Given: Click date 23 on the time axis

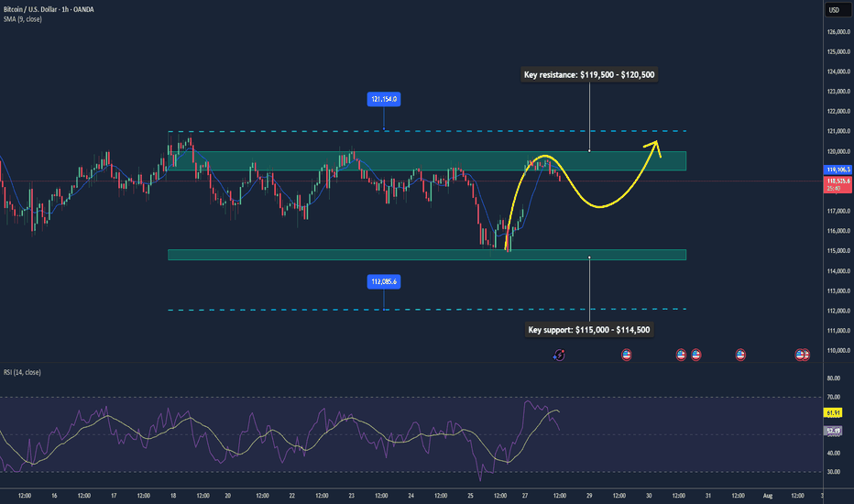Looking at the screenshot, I should click(351, 496).
